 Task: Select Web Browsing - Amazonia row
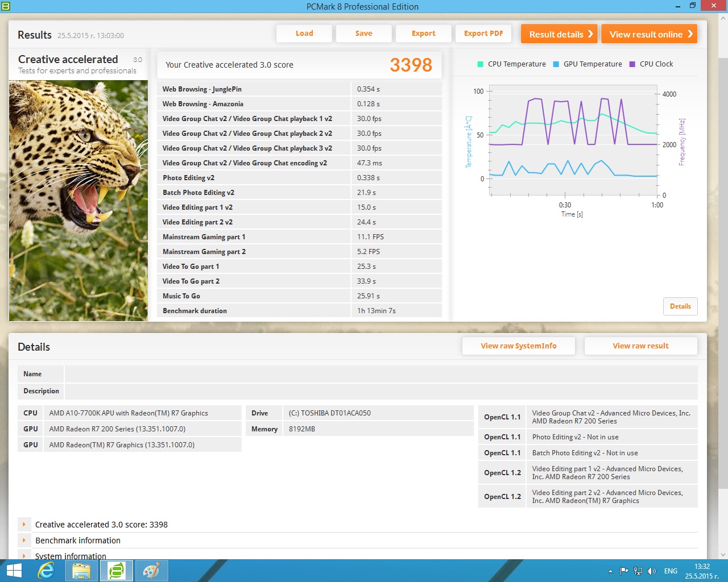299,104
